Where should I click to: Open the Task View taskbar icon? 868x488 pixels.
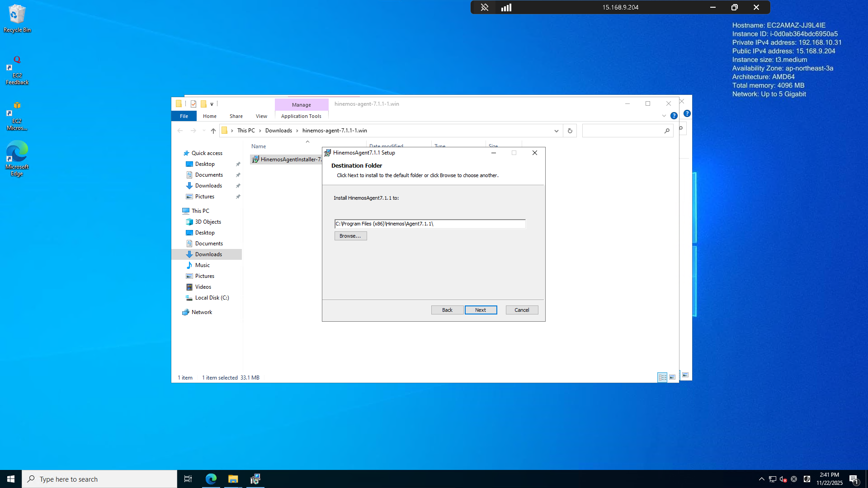[x=188, y=479]
